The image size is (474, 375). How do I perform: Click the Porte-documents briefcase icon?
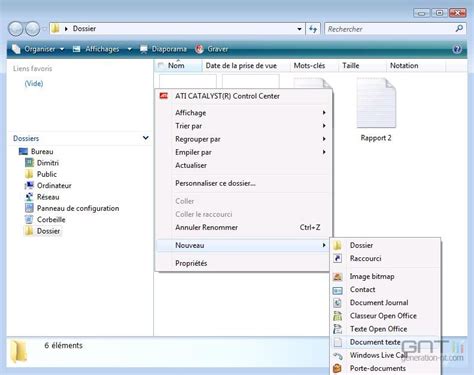click(x=337, y=368)
